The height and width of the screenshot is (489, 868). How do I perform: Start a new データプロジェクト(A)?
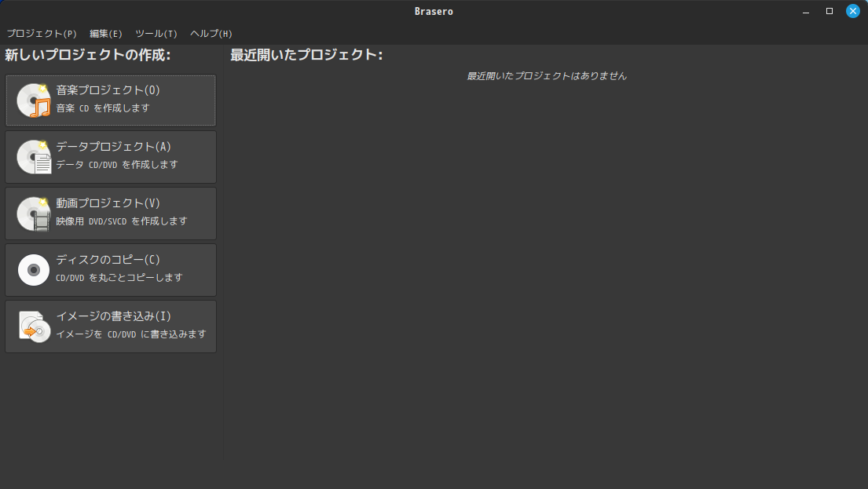coord(111,157)
